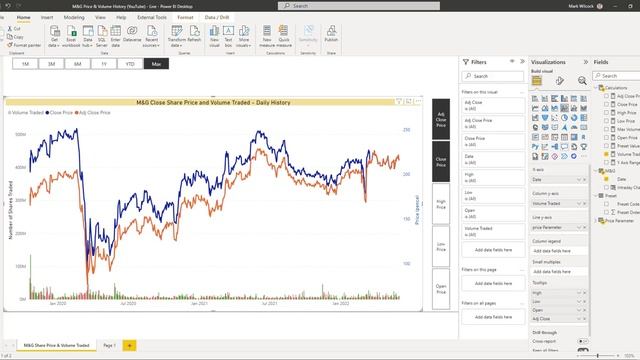Collapse the Visualizations pane chevrons

tap(586, 62)
